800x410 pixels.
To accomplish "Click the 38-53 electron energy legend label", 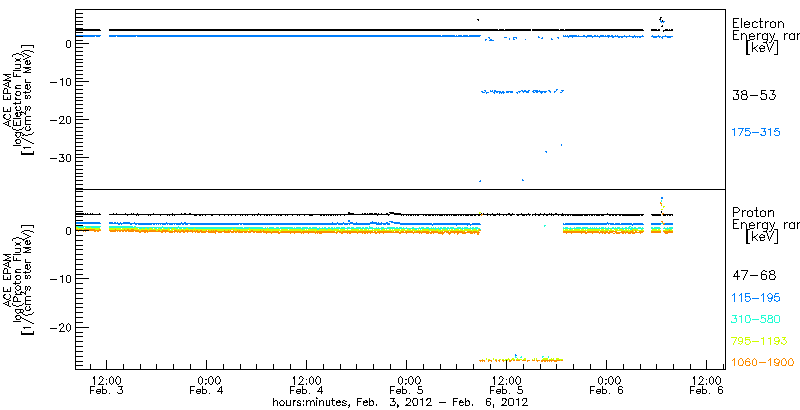I will click(x=754, y=95).
